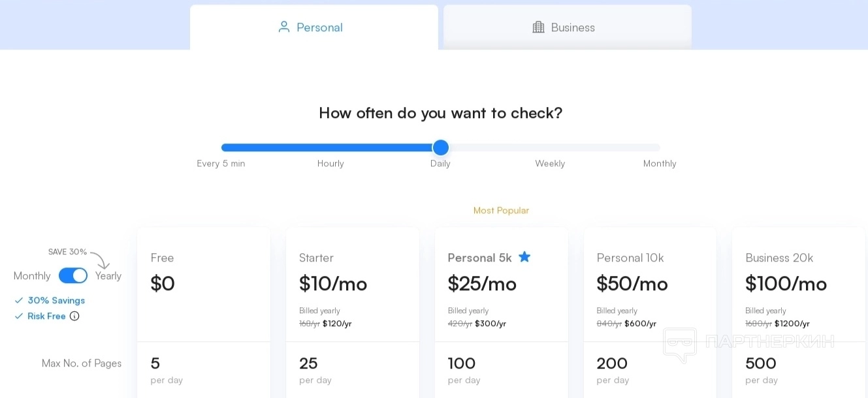Click the checkmark next to Risk Free
This screenshot has height=398, width=868.
19,316
